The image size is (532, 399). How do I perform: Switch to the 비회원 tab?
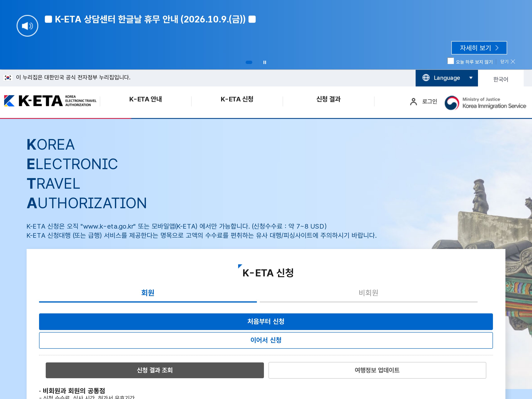tap(368, 293)
